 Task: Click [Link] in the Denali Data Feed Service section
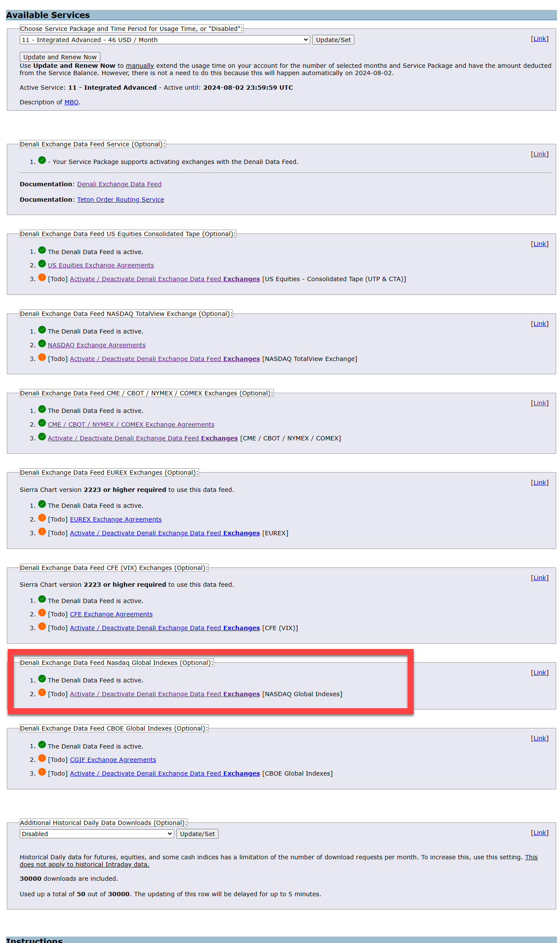click(x=539, y=155)
